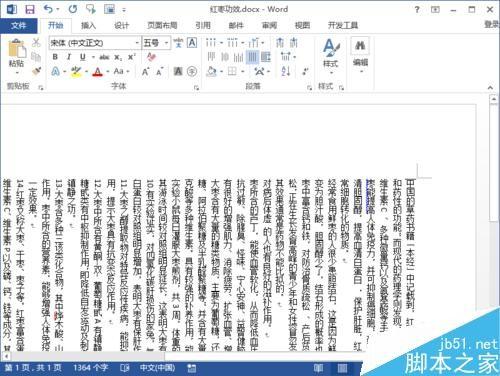Switch to the 插入 tab

pyautogui.click(x=88, y=25)
